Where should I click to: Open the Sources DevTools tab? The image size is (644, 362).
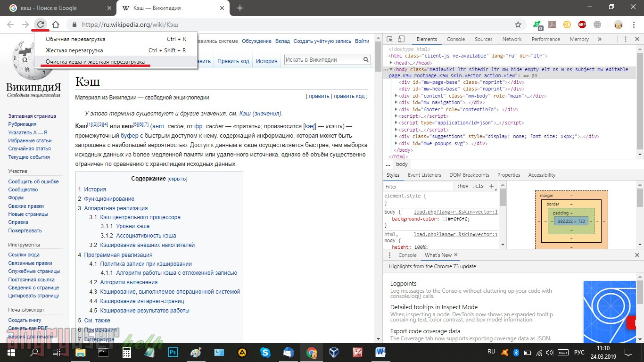point(484,39)
